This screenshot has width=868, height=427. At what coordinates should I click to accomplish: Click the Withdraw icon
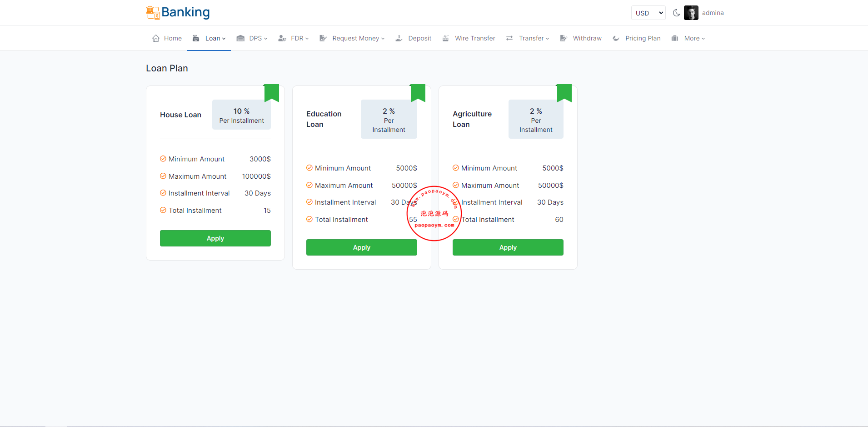click(x=564, y=38)
